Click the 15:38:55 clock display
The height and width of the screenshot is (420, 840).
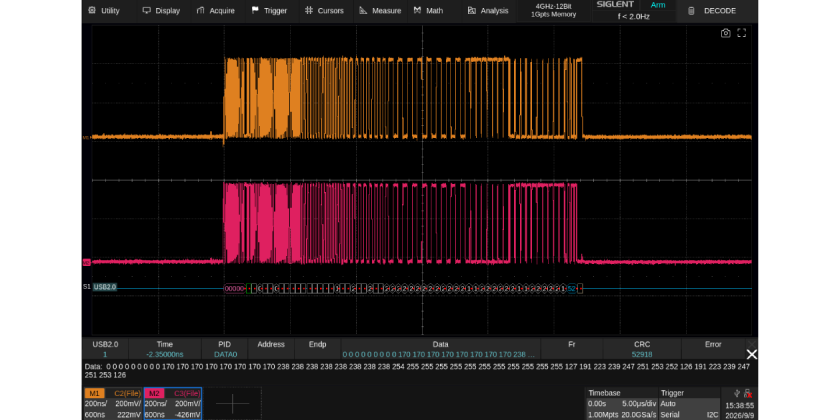740,406
